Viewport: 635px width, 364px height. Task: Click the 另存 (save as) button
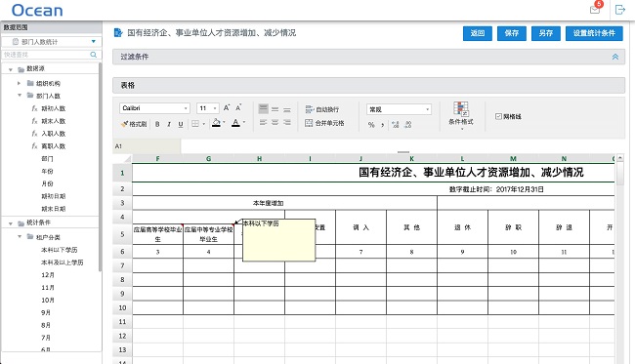(x=546, y=33)
